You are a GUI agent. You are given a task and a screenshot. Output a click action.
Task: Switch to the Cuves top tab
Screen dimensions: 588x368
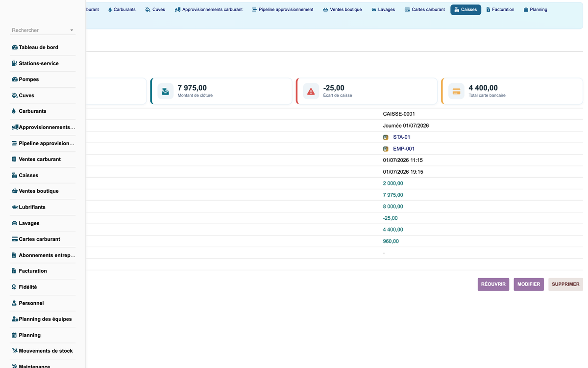[155, 9]
